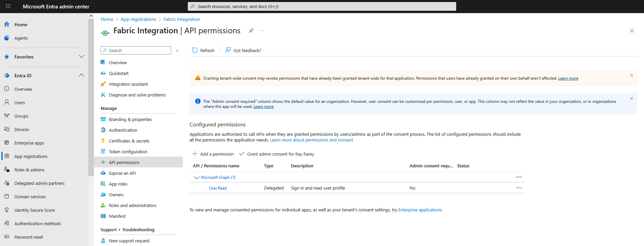
Task: Collapse the resource menu with double chevron
Action: point(177,51)
